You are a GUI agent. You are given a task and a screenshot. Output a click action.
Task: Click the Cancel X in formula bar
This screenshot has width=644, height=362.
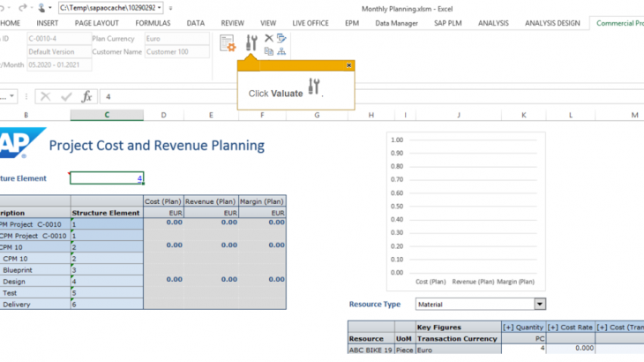45,96
